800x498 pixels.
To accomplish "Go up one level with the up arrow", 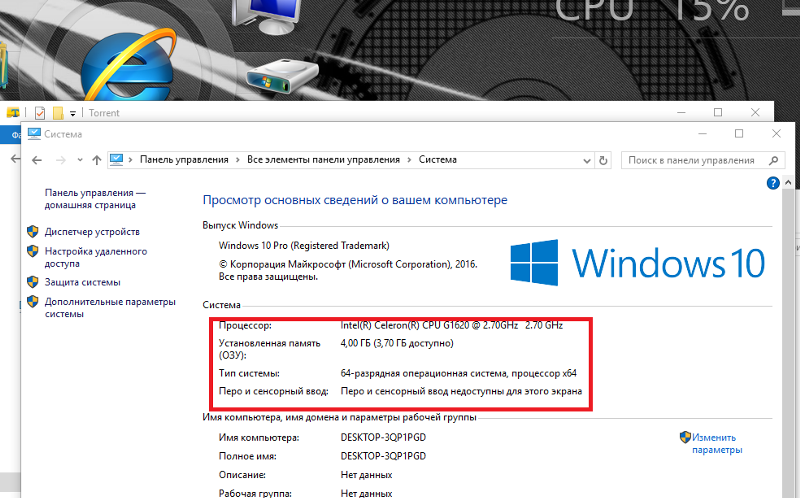I will tap(96, 160).
